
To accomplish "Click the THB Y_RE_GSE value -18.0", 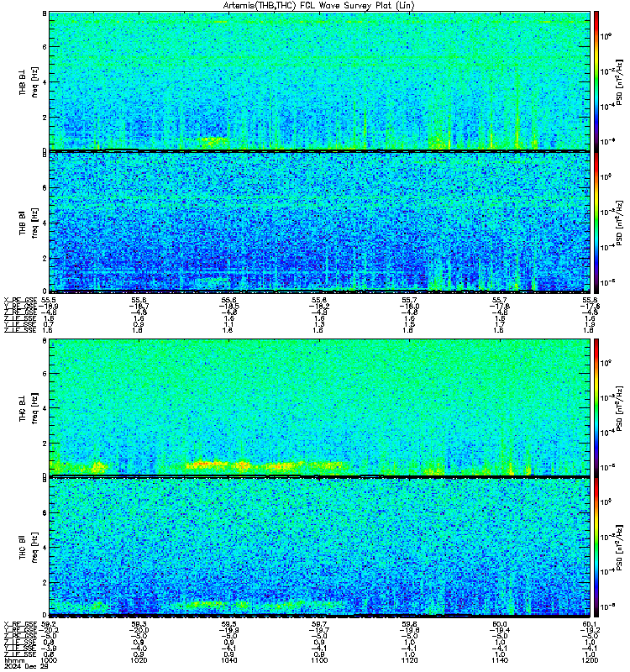I will tap(409, 306).
